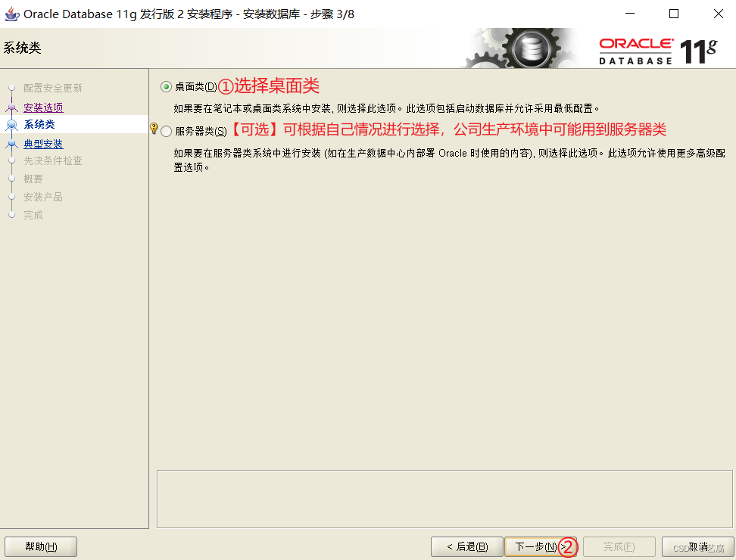Click the gray step circle beside 完成
The image size is (736, 560).
pyautogui.click(x=11, y=215)
